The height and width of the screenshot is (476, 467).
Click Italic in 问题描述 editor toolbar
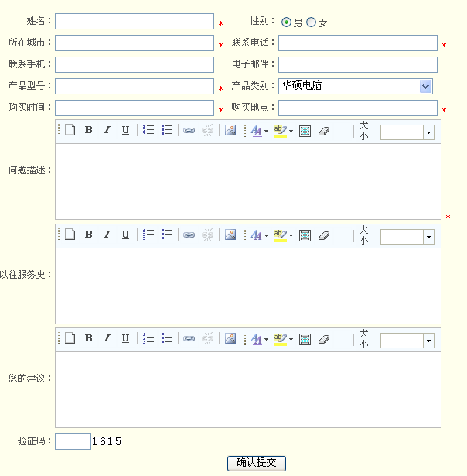click(x=107, y=130)
